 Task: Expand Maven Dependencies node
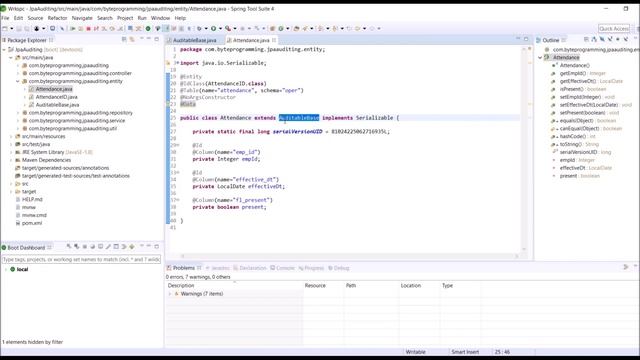tap(11, 160)
